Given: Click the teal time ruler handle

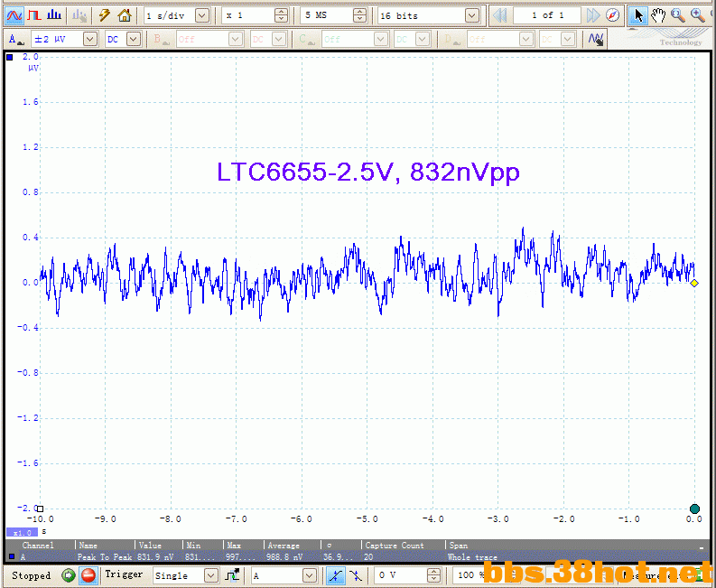Looking at the screenshot, I should (694, 509).
